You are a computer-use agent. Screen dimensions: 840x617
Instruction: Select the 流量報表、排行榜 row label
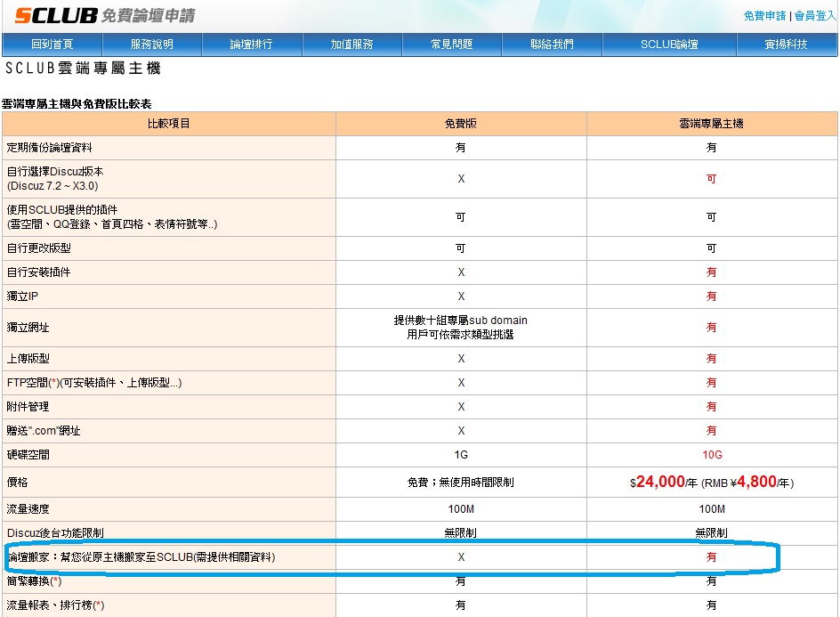tap(56, 605)
